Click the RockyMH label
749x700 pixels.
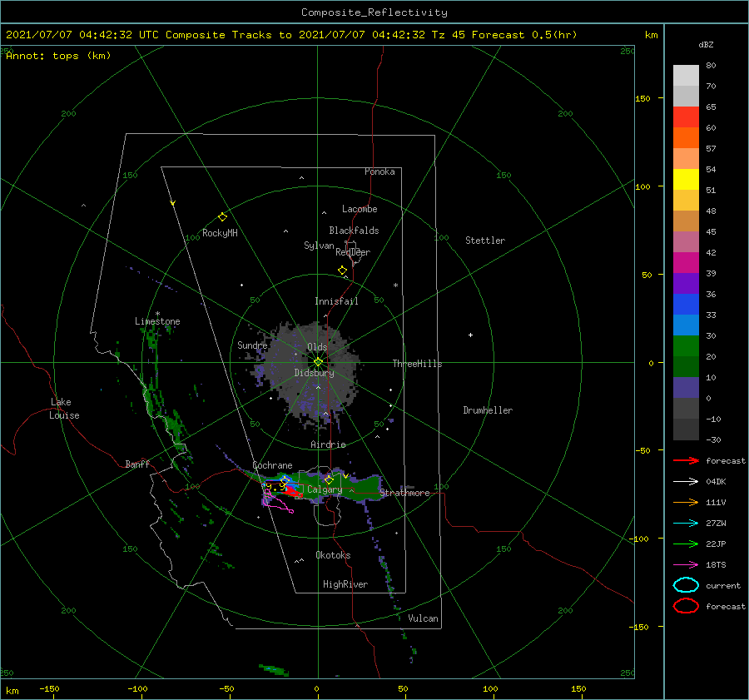tap(220, 233)
